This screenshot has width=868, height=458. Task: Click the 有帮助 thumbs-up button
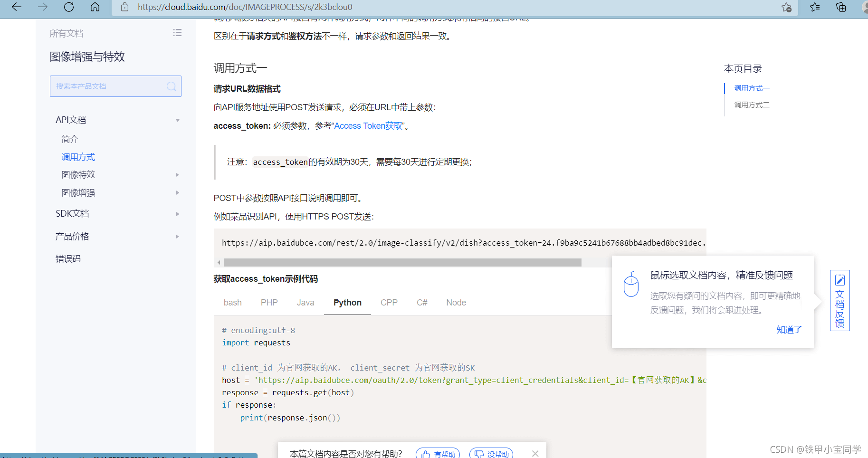[438, 454]
